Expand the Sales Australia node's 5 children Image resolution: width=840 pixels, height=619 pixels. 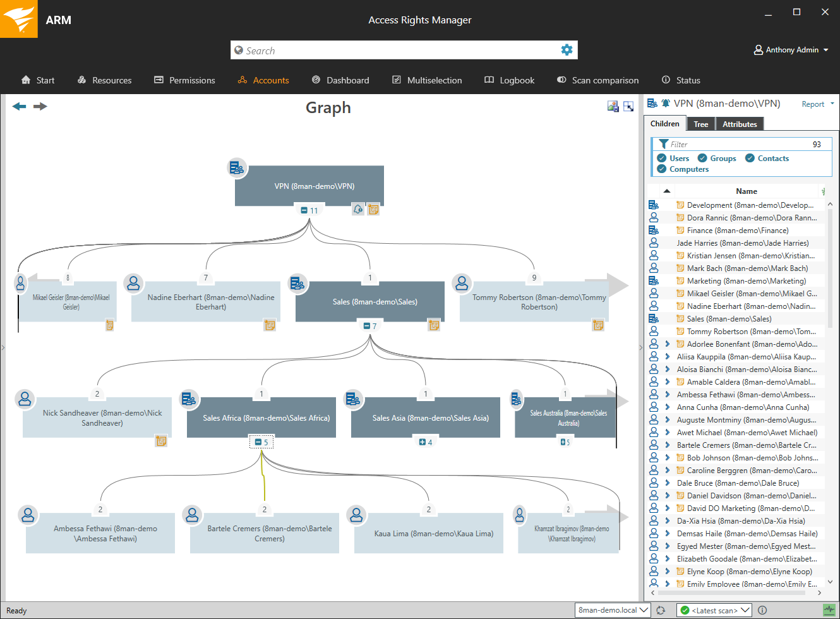tap(562, 442)
